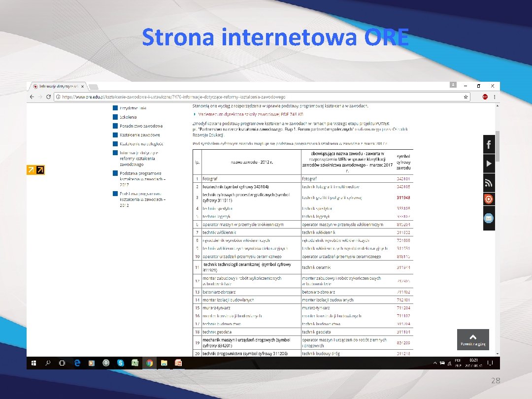The height and width of the screenshot is (399, 532).
Task: Open Chrome three-dot menu
Action: tap(495, 97)
